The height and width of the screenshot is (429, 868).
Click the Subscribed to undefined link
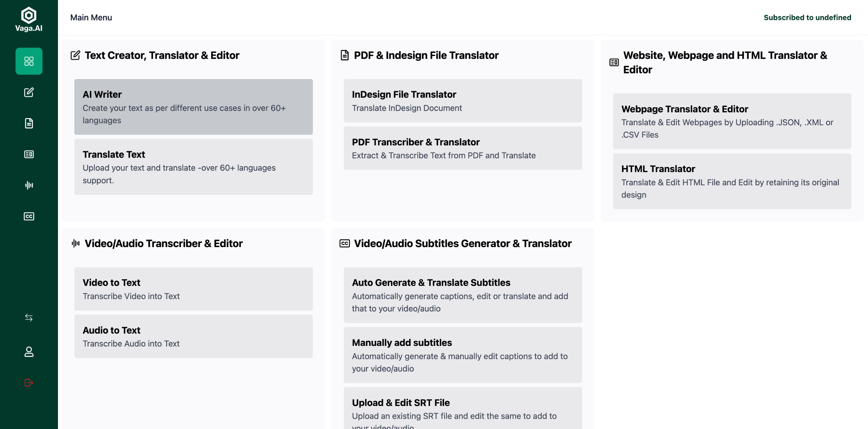click(x=807, y=18)
